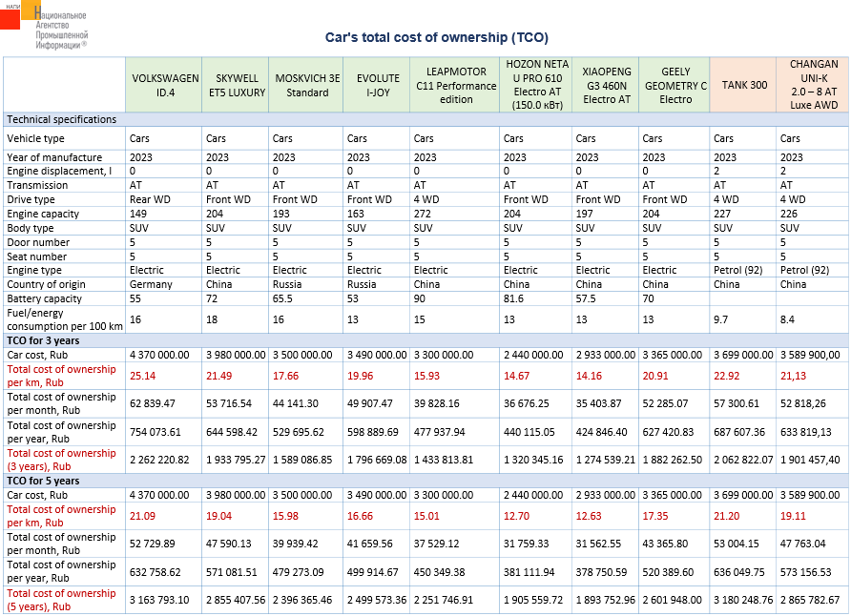851x616 pixels.
Task: Click battery capacity value 65.5
Action: [283, 298]
